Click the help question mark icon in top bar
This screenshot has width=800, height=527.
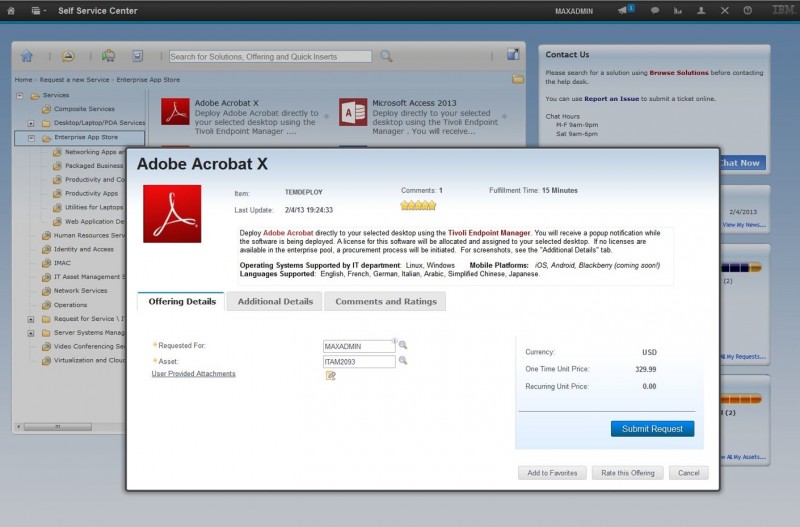click(x=748, y=11)
